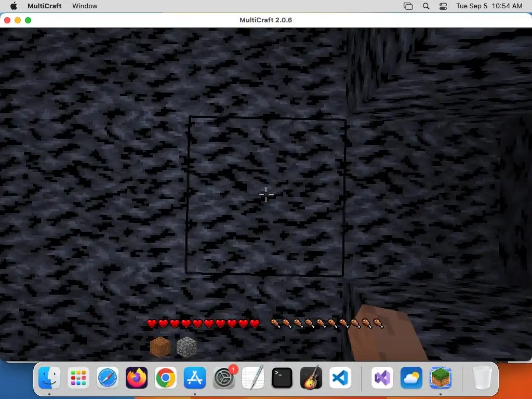Open the Weather app from the Dock
Image resolution: width=532 pixels, height=399 pixels.
(411, 378)
